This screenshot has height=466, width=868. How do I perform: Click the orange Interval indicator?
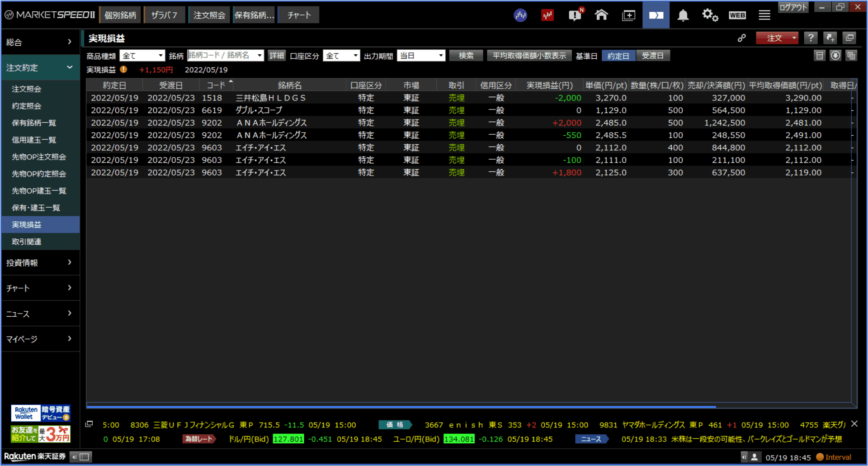[x=834, y=457]
